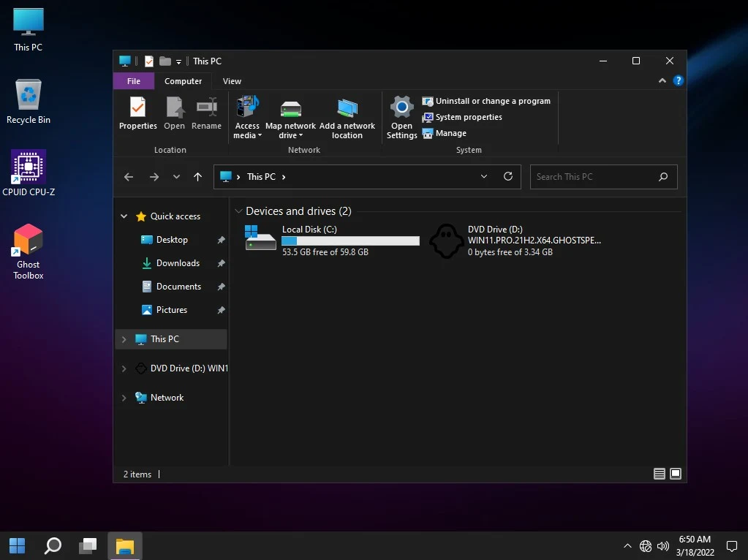Switch to the View ribbon tab

pyautogui.click(x=232, y=81)
